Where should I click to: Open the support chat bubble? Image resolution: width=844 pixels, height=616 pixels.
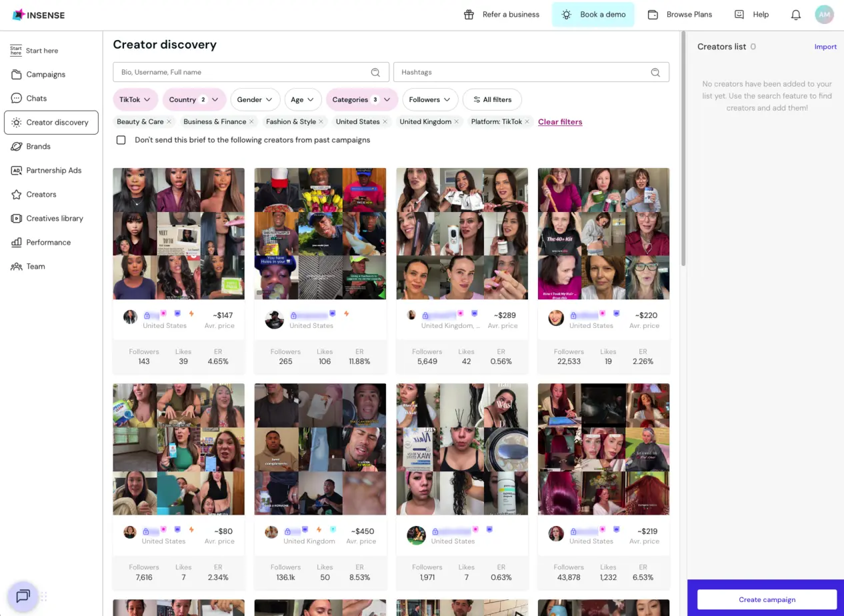(x=23, y=597)
